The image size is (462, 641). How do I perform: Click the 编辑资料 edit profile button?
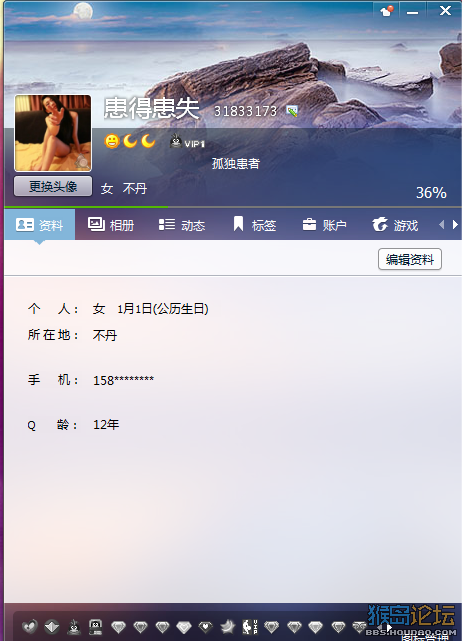pyautogui.click(x=410, y=259)
